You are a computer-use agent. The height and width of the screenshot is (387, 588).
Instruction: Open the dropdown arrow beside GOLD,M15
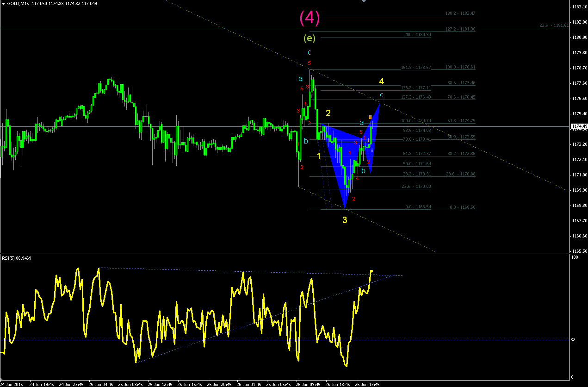click(3, 4)
